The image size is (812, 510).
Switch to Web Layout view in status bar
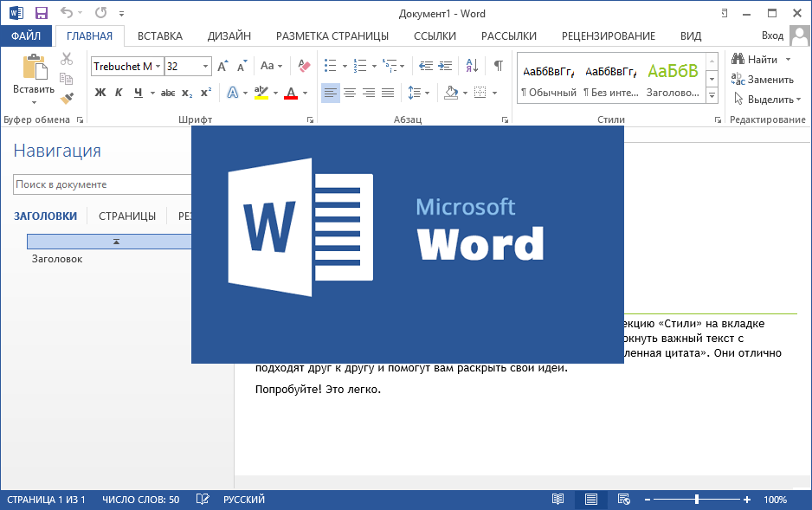[x=623, y=499]
